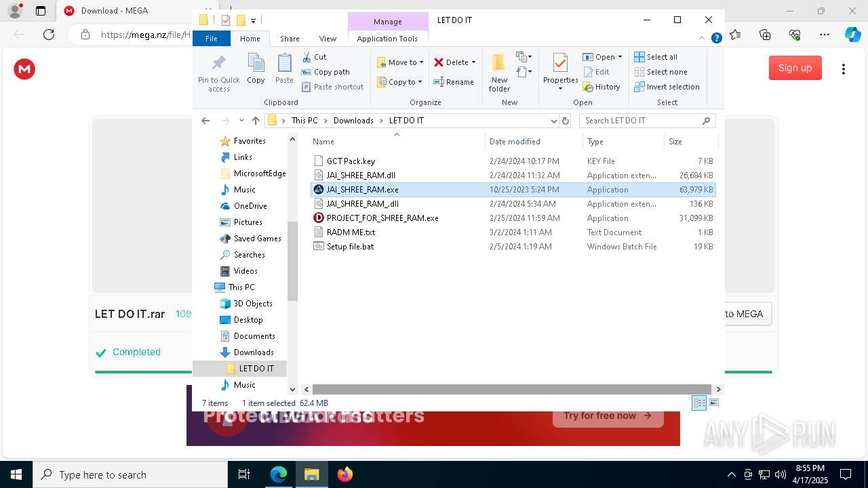Open file History from ribbon
This screenshot has width=868, height=488.
pos(601,87)
